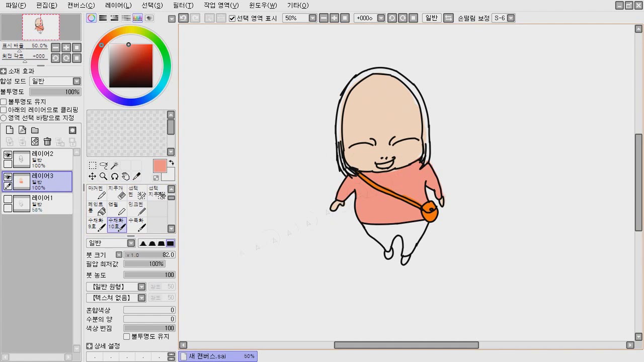
Task: Select the lasso selection tool
Action: (104, 165)
